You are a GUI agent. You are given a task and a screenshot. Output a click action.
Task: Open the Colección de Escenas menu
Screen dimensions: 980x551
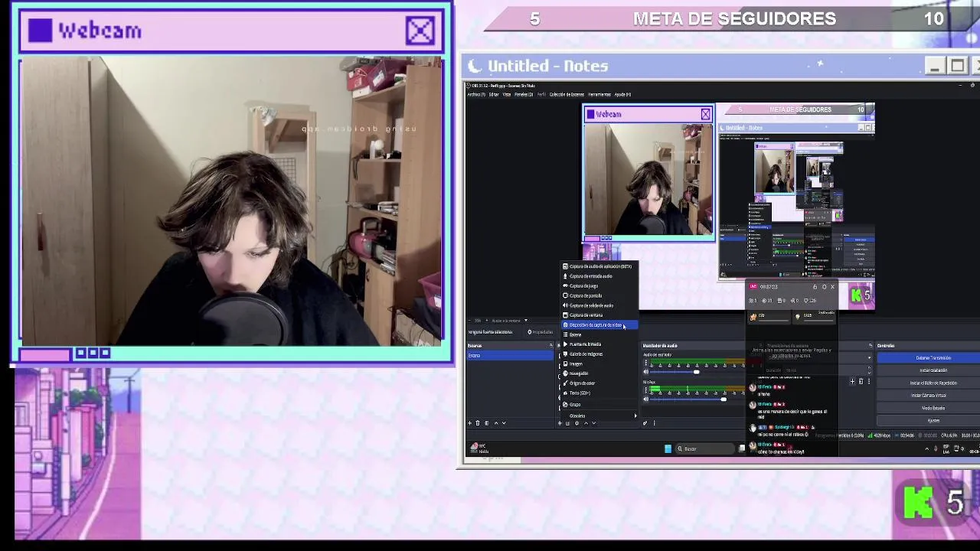coord(567,94)
